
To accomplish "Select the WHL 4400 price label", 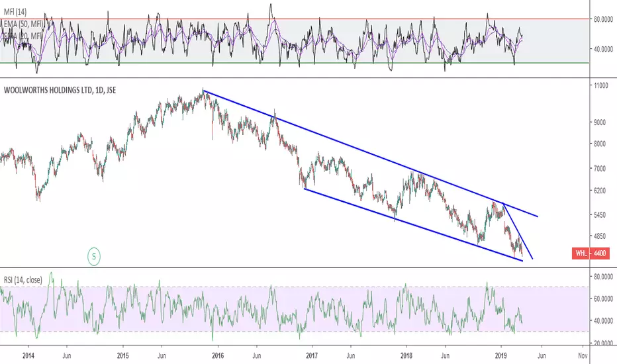I will (591, 253).
